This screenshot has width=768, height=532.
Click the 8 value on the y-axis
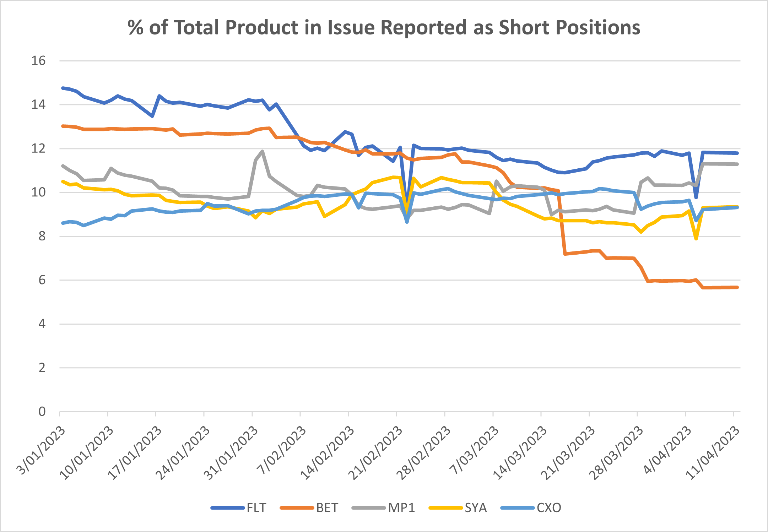point(42,236)
